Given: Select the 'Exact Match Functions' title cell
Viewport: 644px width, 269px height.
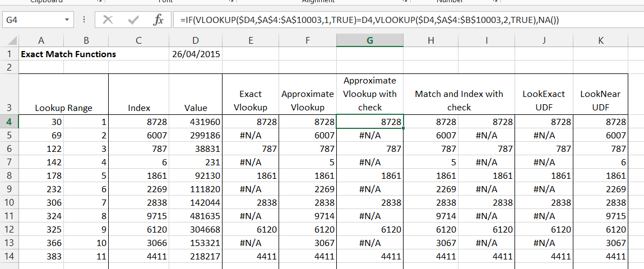Looking at the screenshot, I should [x=68, y=54].
